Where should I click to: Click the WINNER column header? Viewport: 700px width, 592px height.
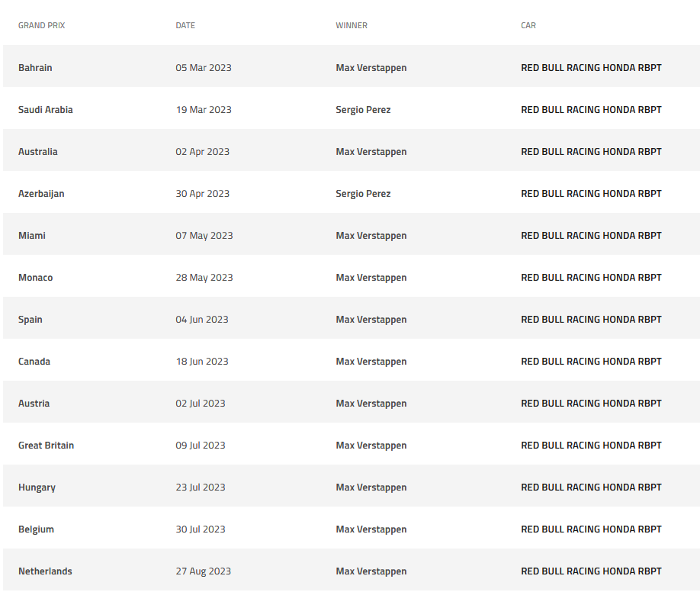[352, 26]
